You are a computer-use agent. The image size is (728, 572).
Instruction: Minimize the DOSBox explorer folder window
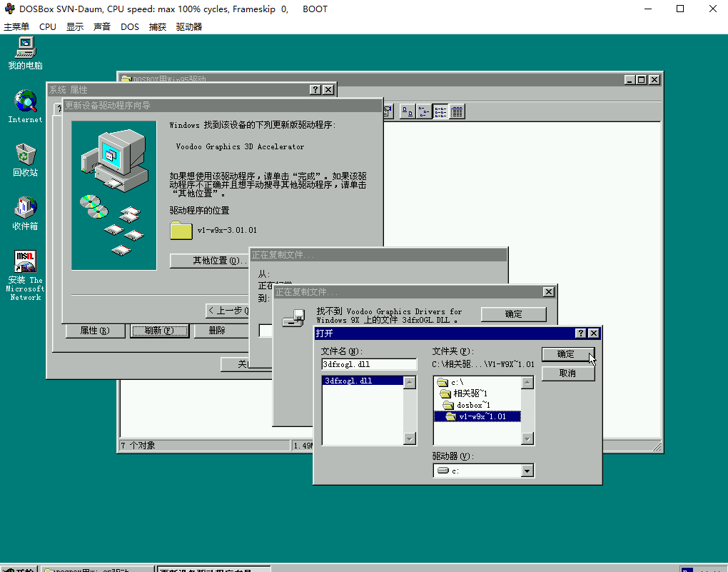(x=630, y=80)
